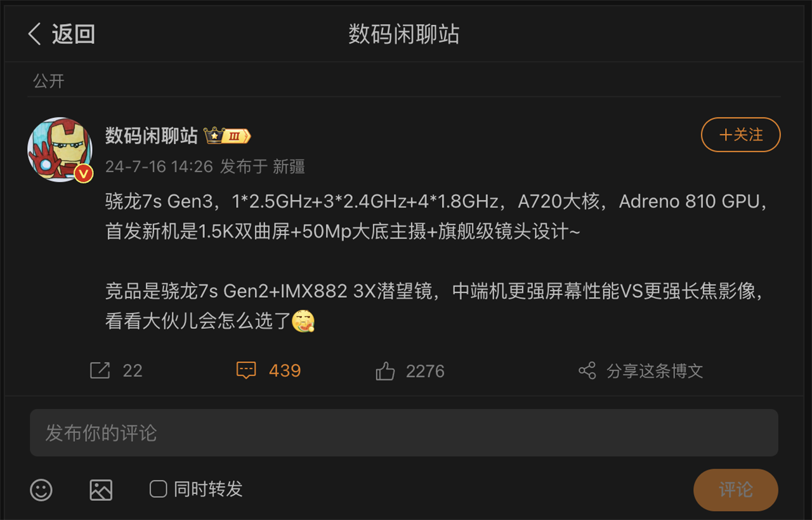Open the 数码闲聊站 username link

[x=152, y=135]
